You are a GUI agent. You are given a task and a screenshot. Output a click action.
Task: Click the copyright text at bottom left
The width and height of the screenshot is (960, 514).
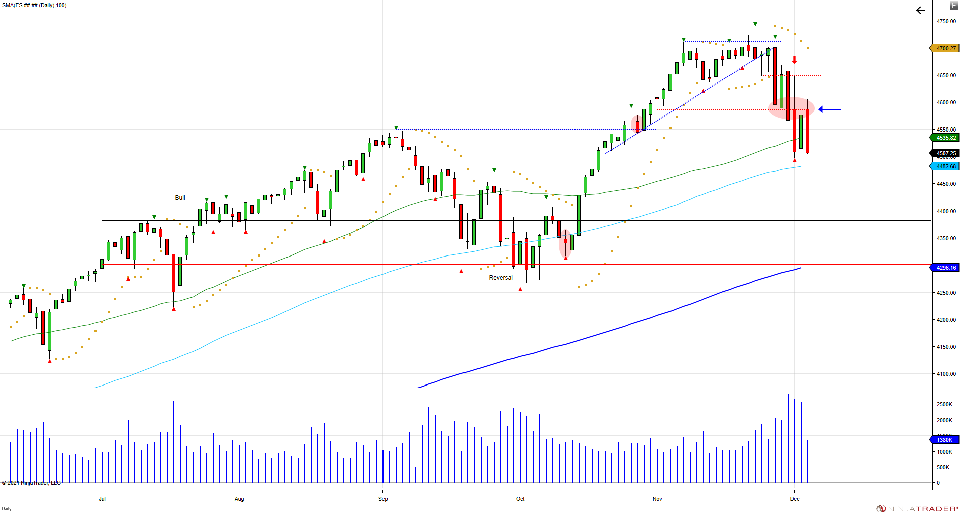(28, 483)
